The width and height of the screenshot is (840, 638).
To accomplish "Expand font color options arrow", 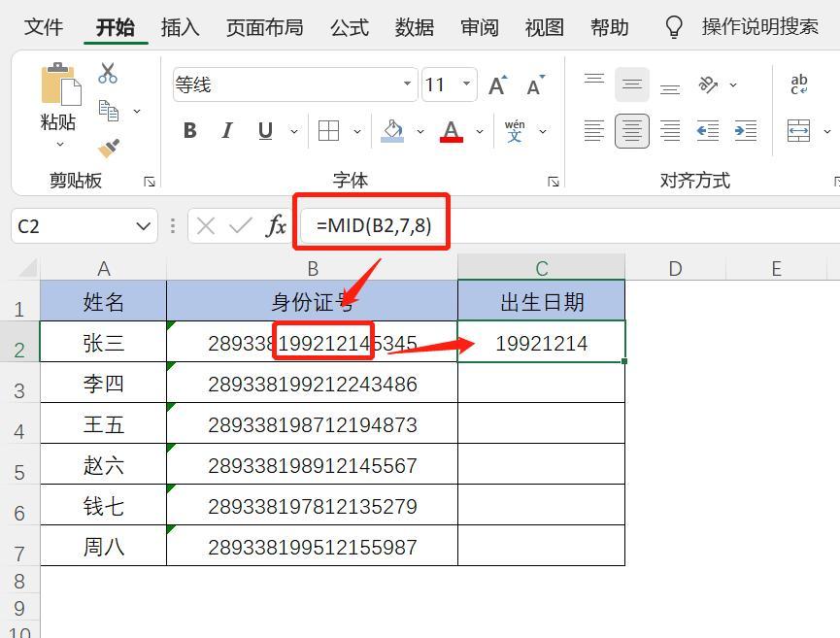I will click(x=480, y=131).
